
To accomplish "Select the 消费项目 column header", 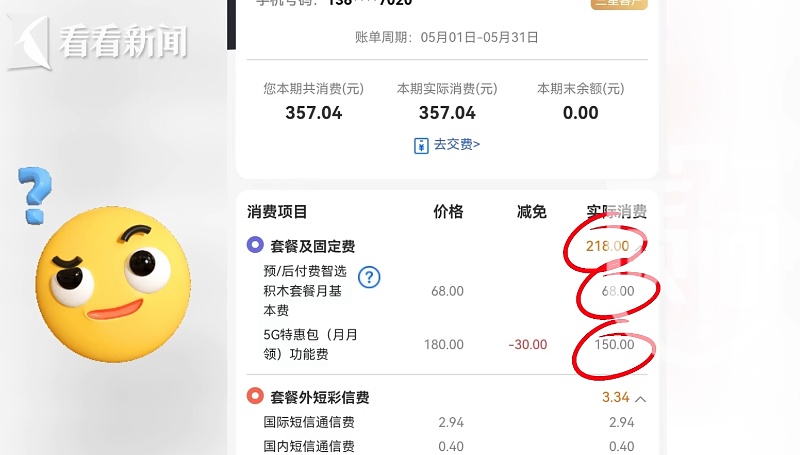I will click(277, 212).
